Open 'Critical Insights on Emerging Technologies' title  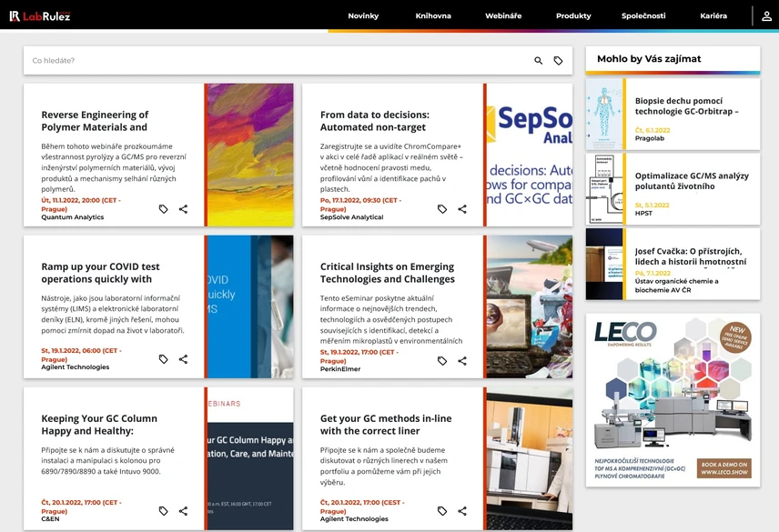pos(388,273)
